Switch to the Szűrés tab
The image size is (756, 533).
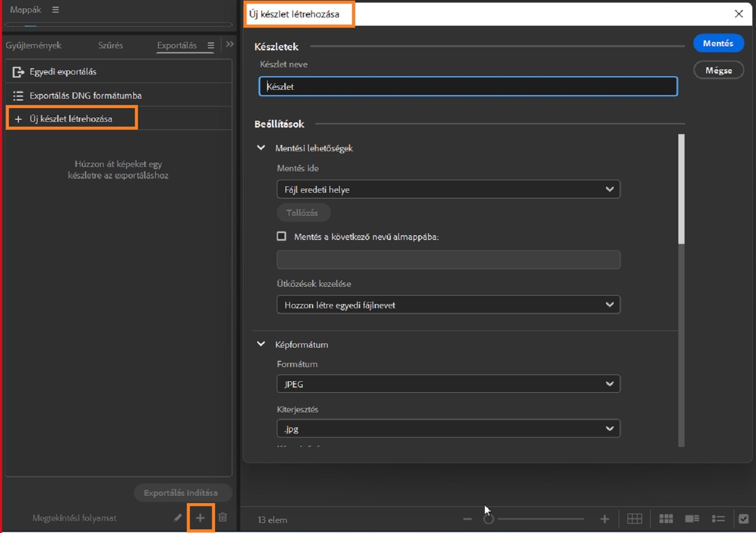(111, 46)
